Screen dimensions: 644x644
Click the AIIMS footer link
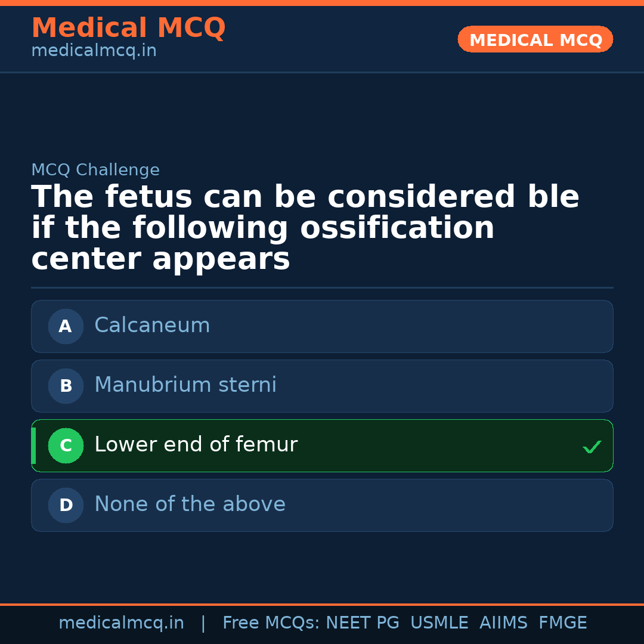click(x=504, y=622)
